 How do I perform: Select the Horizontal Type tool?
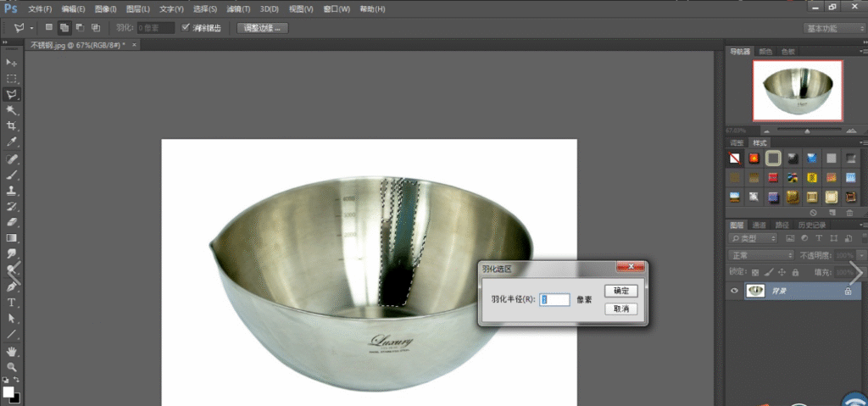[11, 303]
